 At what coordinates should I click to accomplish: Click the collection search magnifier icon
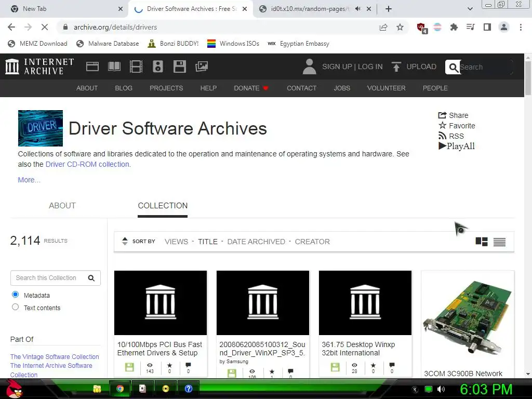click(x=91, y=278)
